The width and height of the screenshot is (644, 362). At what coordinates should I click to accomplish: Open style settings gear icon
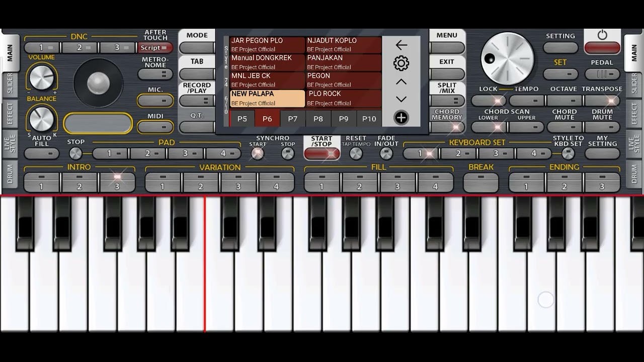pos(401,63)
